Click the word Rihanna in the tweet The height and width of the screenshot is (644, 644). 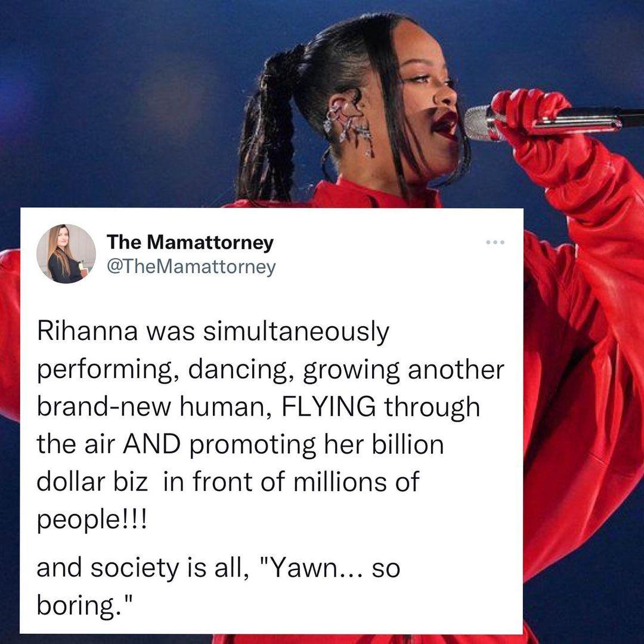tap(87, 332)
